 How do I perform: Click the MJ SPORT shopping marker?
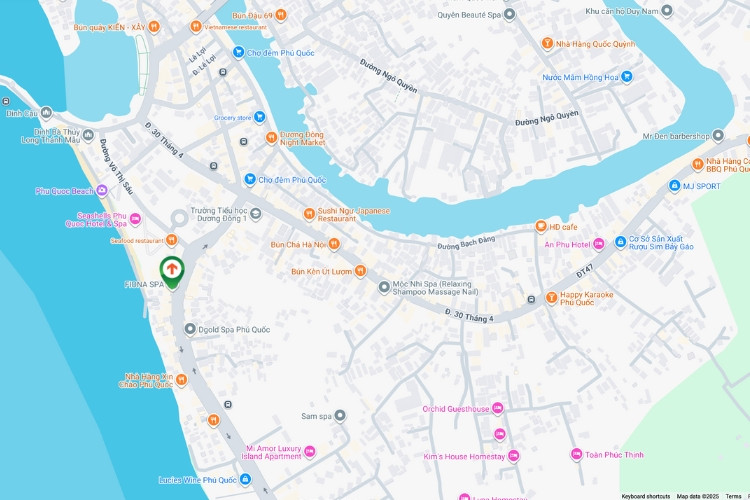674,186
